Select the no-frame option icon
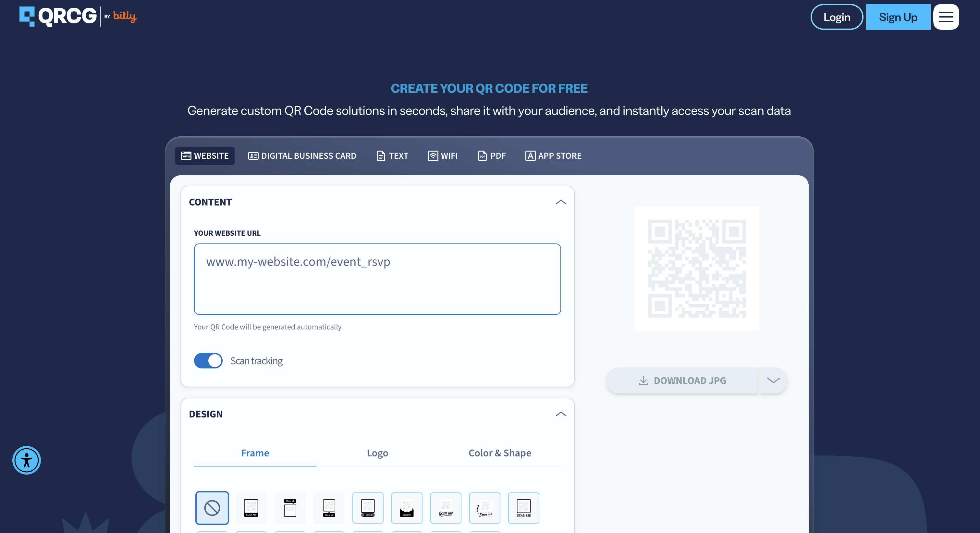 pyautogui.click(x=212, y=508)
